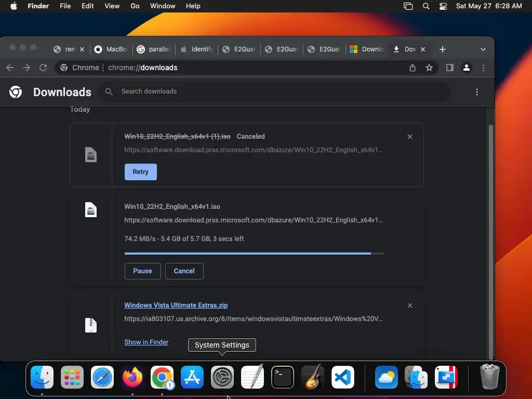
Task: Open Launchpad in the Dock
Action: click(72, 377)
